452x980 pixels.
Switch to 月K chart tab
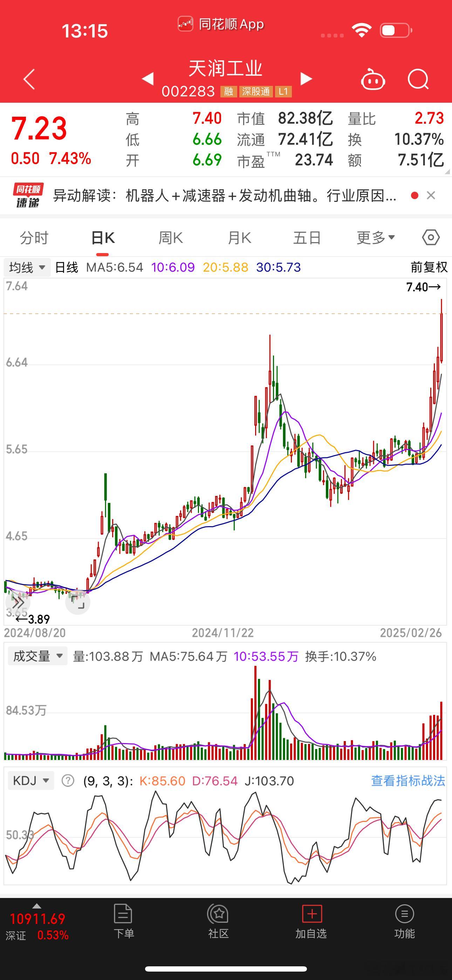click(x=239, y=238)
